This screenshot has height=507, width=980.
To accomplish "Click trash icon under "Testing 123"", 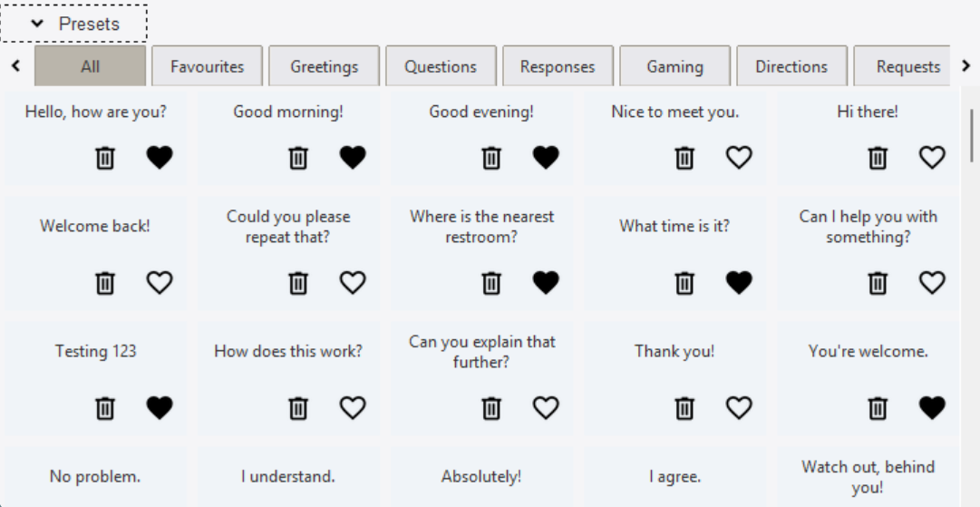I will coord(105,407).
